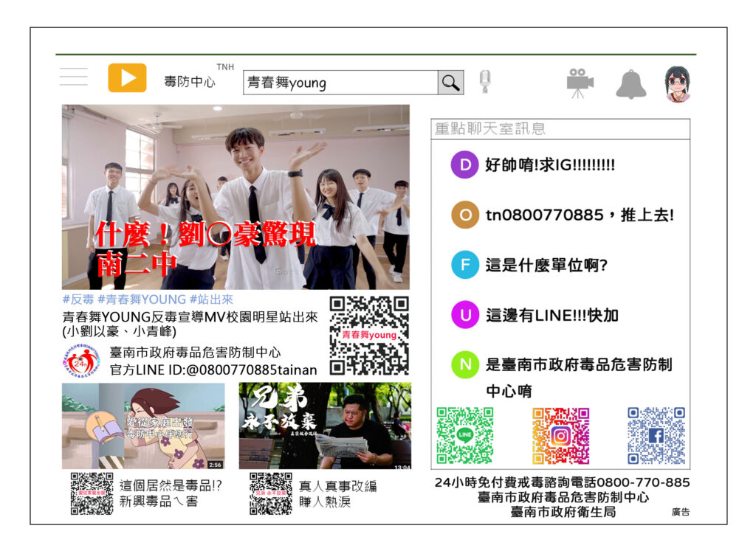Screen dimensions: 756x551
Task: Click the magnifying glass search button
Action: click(451, 83)
